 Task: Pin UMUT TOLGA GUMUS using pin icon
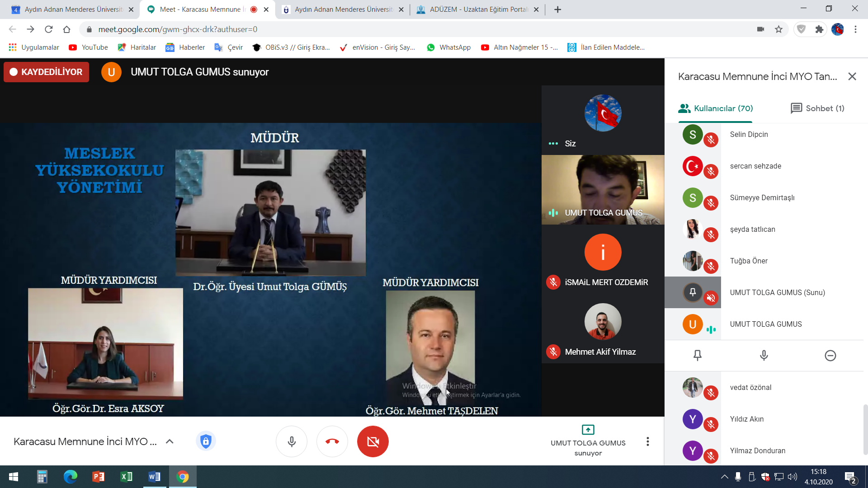click(698, 356)
